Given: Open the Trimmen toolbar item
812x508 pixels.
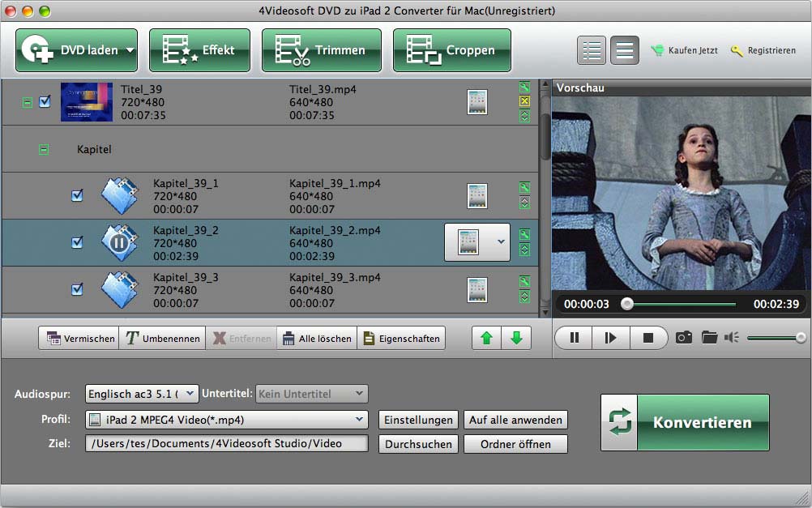Looking at the screenshot, I should (321, 50).
